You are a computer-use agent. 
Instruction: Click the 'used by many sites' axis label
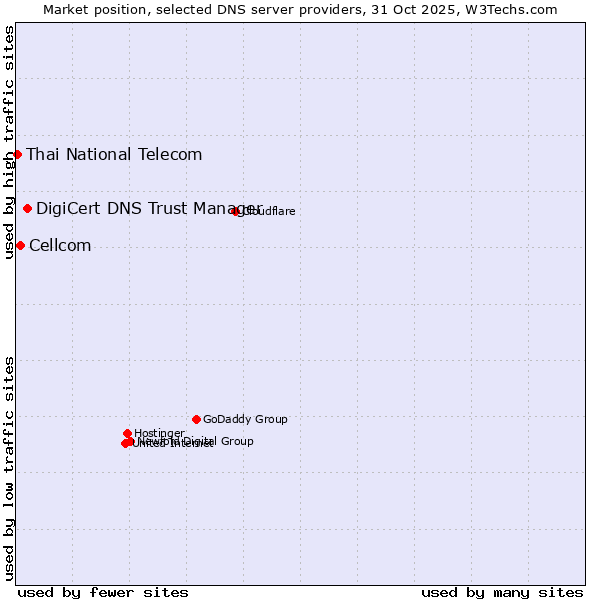pyautogui.click(x=502, y=592)
